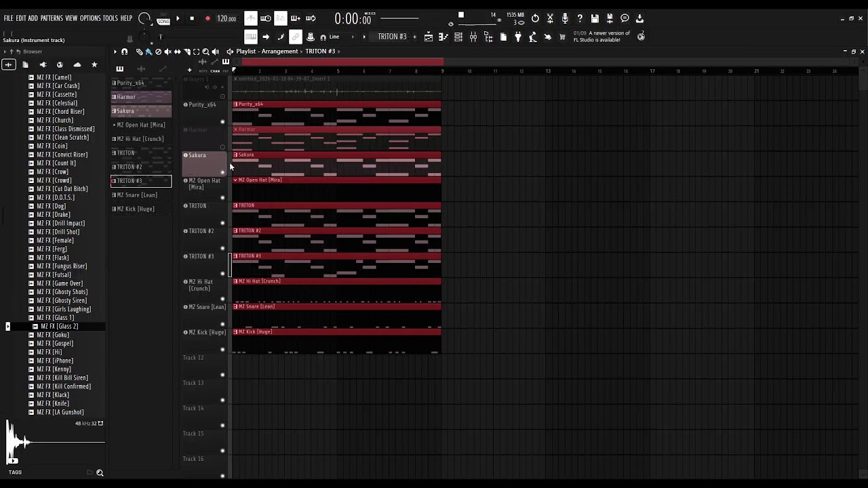Open the project browser tree icon
Image resolution: width=868 pixels, height=488 pixels.
[488, 37]
